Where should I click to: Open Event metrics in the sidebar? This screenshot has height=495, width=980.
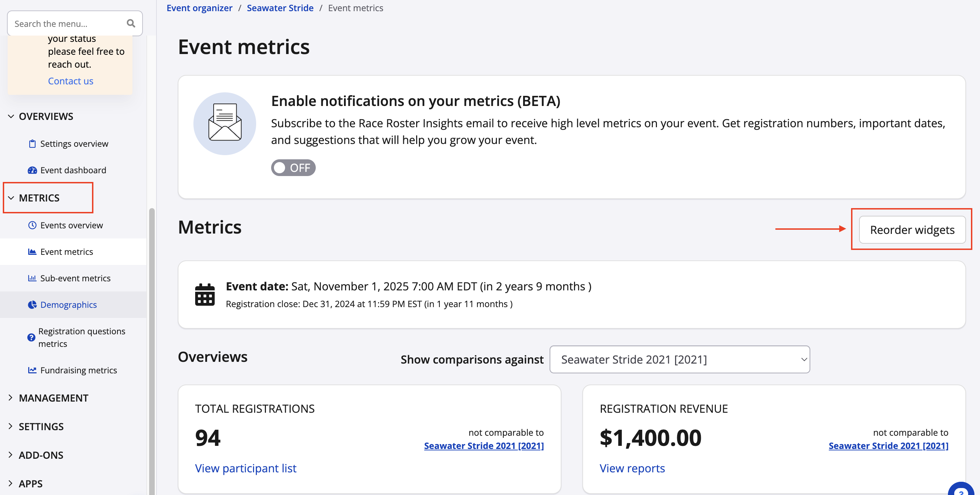67,252
